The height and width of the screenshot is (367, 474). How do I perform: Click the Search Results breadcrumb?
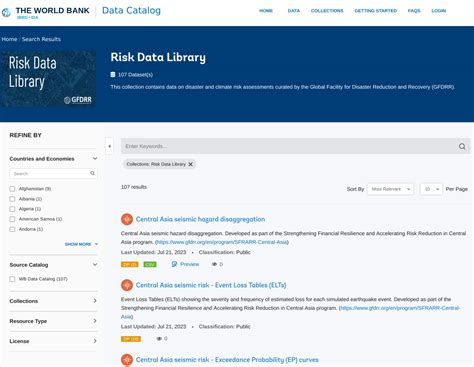(41, 39)
